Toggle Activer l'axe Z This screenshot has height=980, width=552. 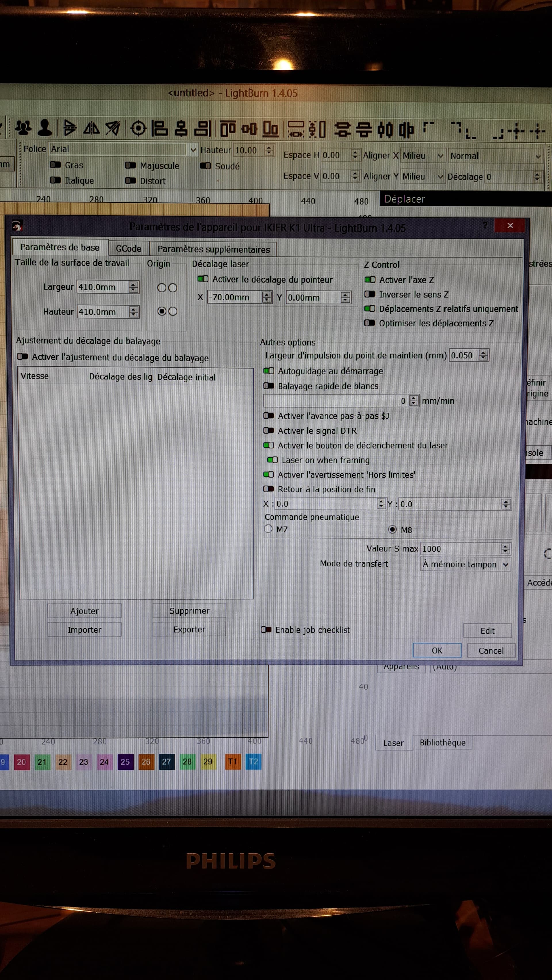pyautogui.click(x=370, y=280)
